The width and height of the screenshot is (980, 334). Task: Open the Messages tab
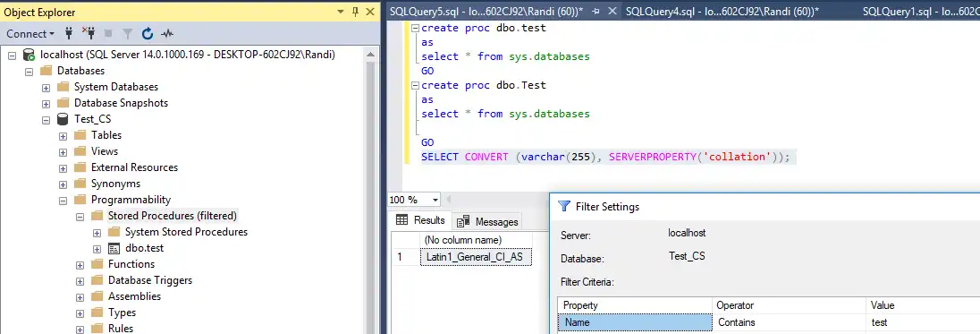[x=487, y=221]
